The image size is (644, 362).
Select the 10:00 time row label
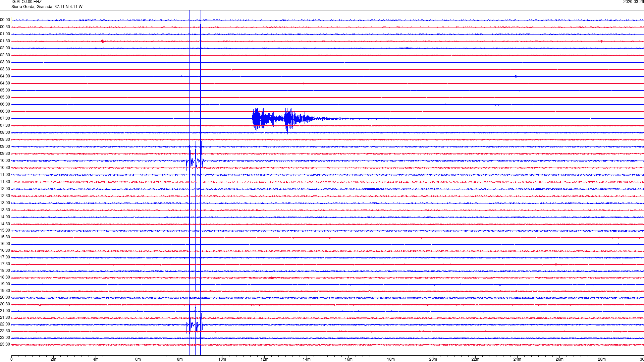click(x=5, y=161)
